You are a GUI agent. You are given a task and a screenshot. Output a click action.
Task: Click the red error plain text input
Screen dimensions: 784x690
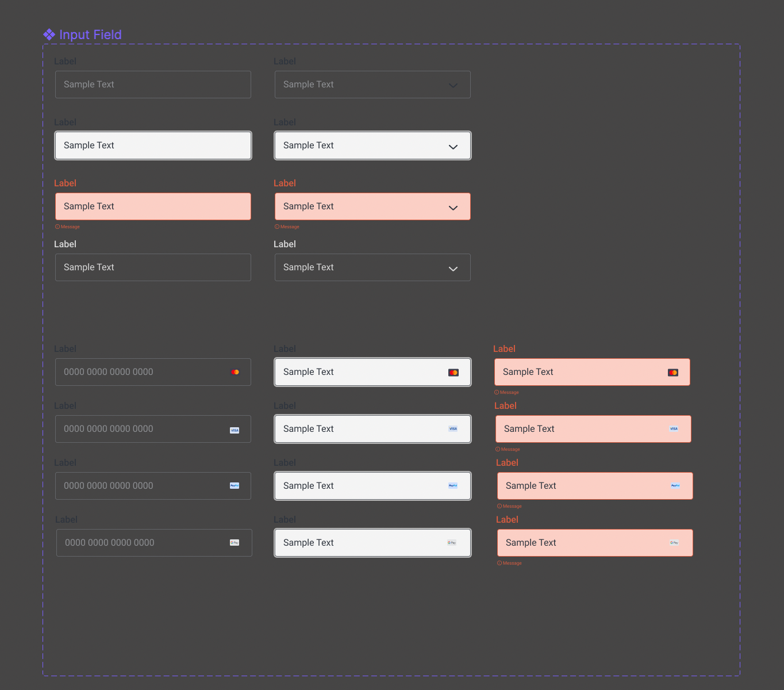pos(153,206)
